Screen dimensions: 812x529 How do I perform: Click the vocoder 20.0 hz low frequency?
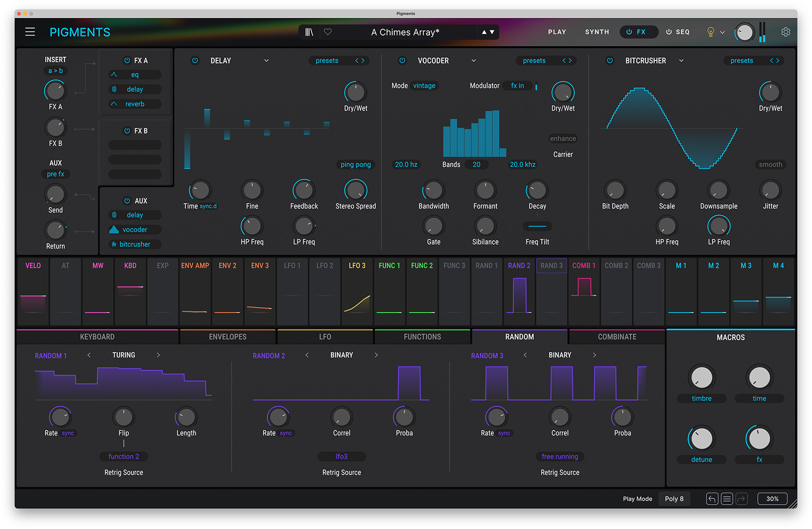tap(406, 164)
